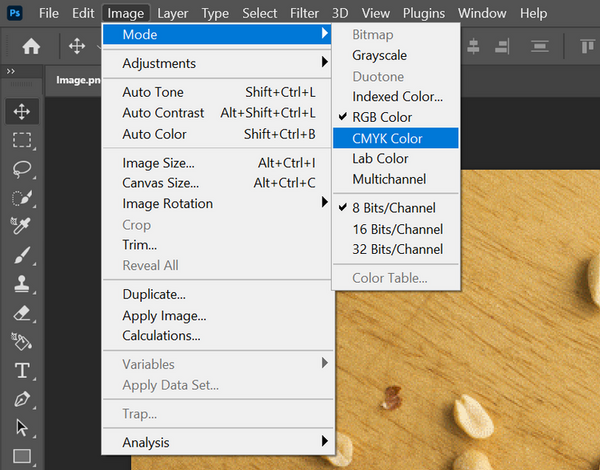Choose Multichannel mode
Screen dimensions: 600x470
(x=396, y=179)
